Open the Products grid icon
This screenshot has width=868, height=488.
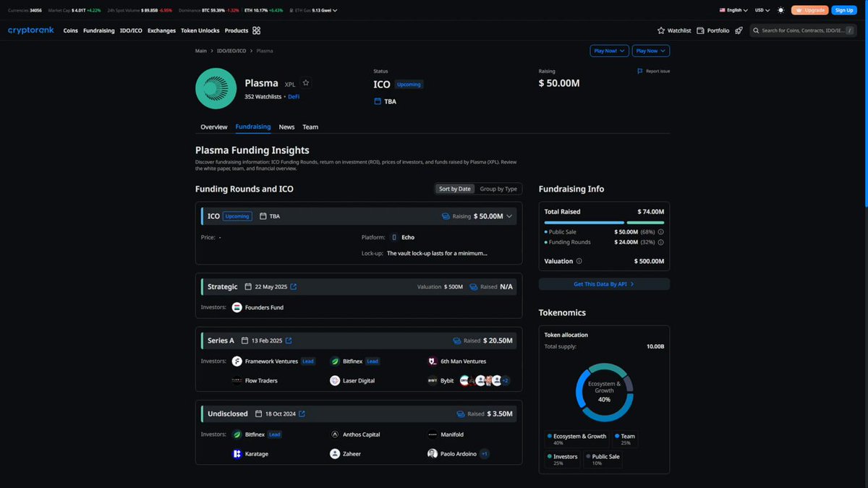click(256, 30)
